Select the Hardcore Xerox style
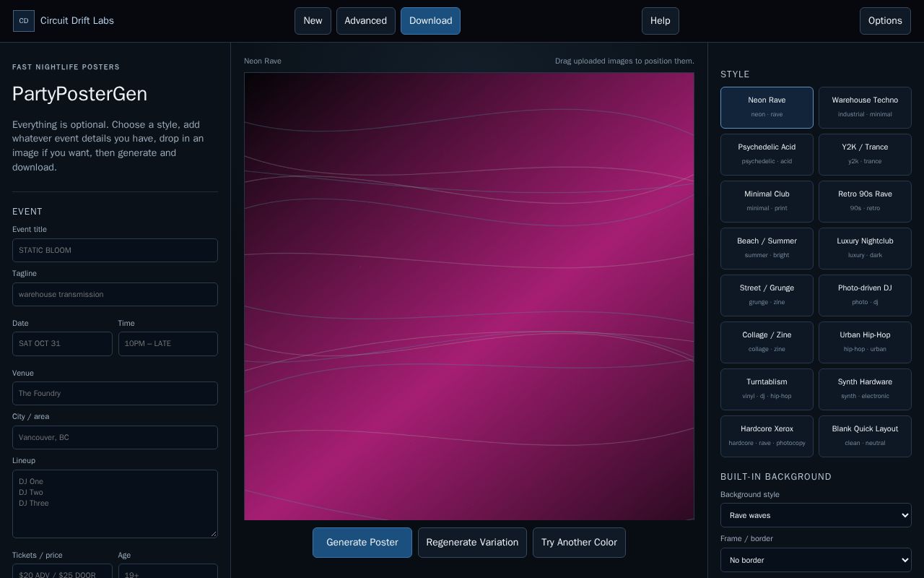Viewport: 924px width, 578px height. pos(767,436)
